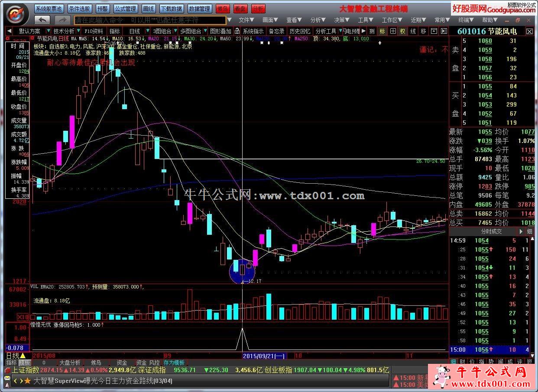Screen dimensions: 538x392
Task: Open the 分析 menu
Action: coord(318,20)
